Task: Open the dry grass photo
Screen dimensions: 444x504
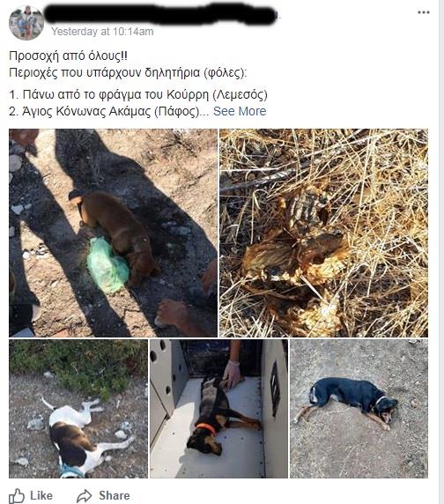Action: coord(324,233)
